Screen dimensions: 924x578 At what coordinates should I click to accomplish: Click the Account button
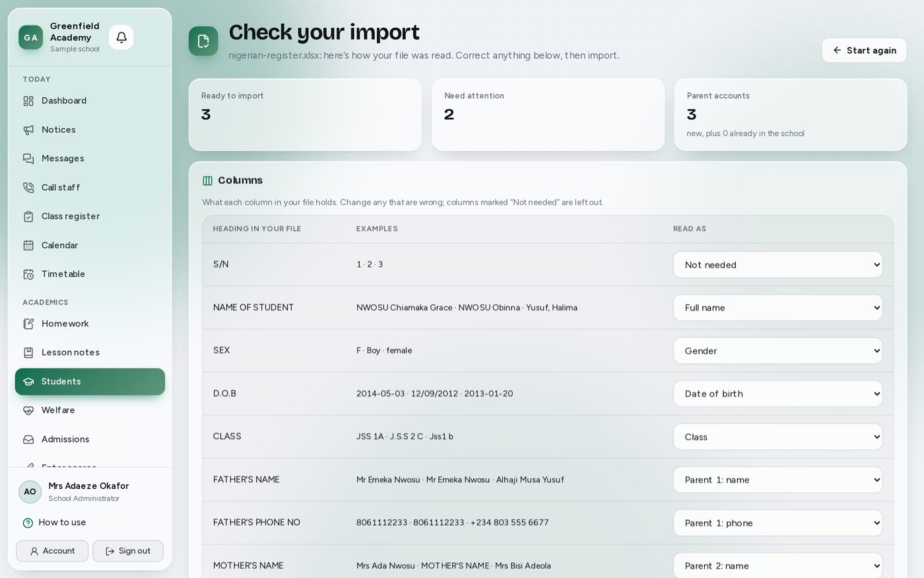[52, 551]
